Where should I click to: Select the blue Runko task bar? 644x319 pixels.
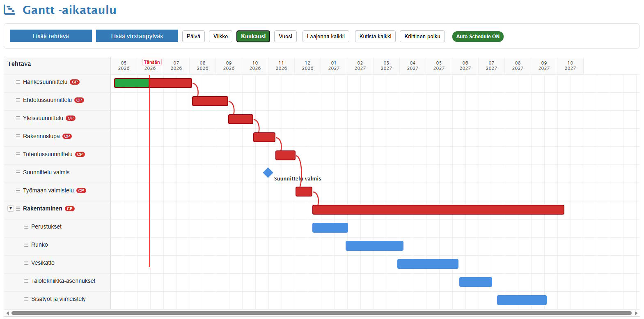(x=374, y=246)
